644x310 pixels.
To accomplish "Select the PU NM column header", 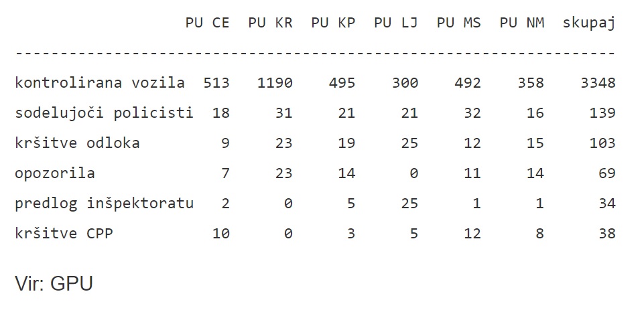I will [521, 23].
